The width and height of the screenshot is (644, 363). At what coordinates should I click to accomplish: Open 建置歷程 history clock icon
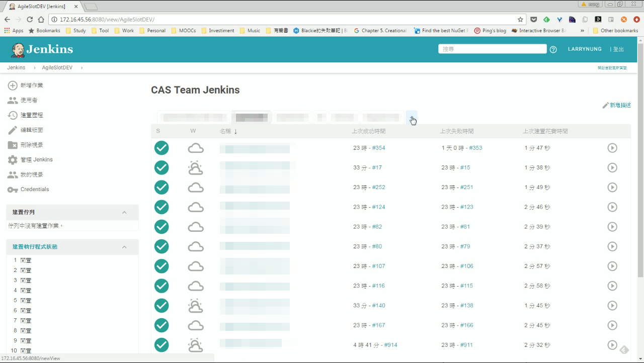13,115
